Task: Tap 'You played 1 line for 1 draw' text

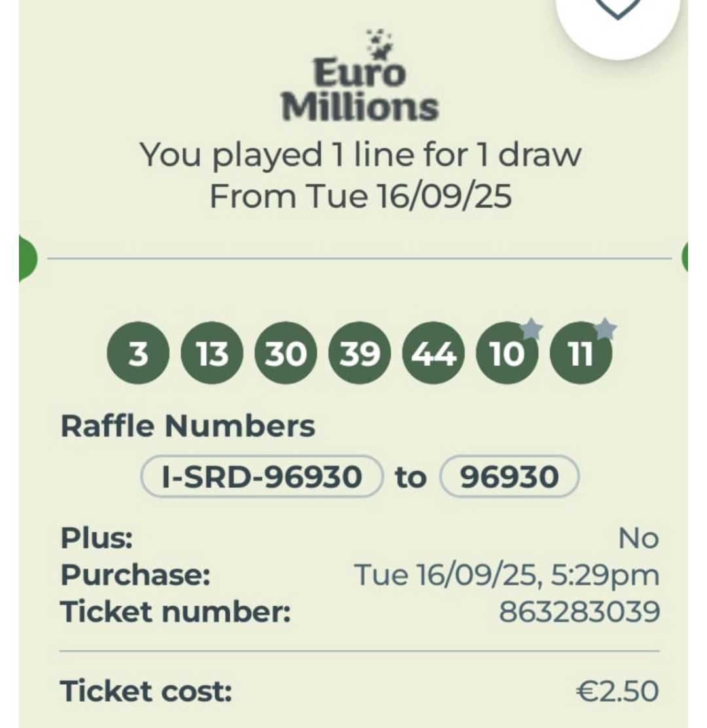Action: point(360,155)
